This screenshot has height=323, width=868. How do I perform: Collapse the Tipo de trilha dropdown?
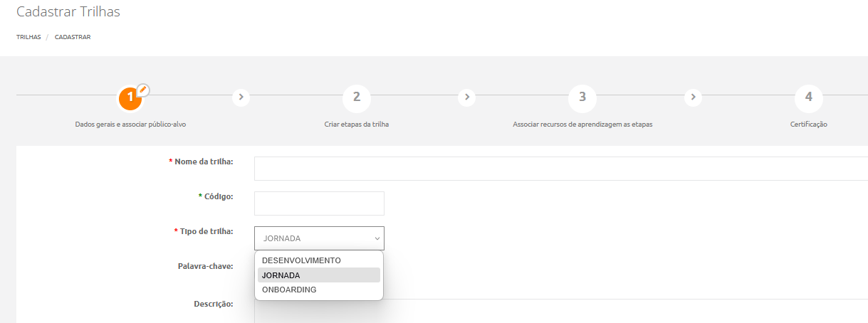point(319,238)
